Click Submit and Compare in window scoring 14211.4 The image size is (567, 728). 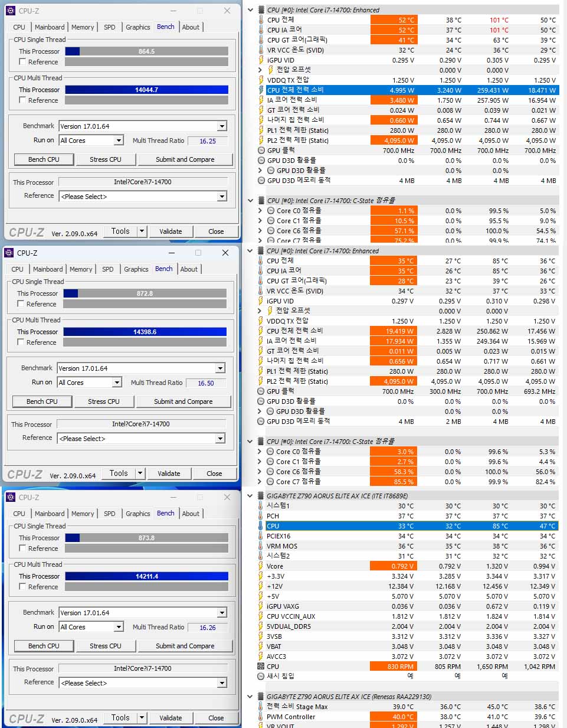[185, 646]
